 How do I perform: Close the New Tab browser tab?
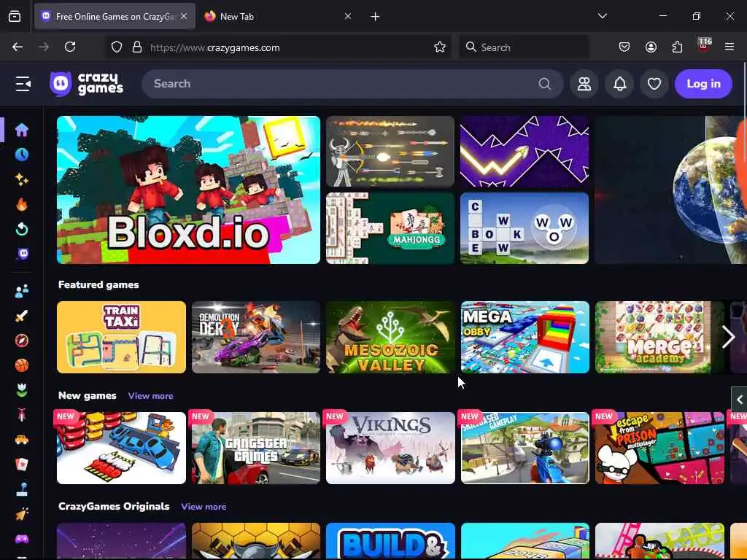(x=348, y=17)
